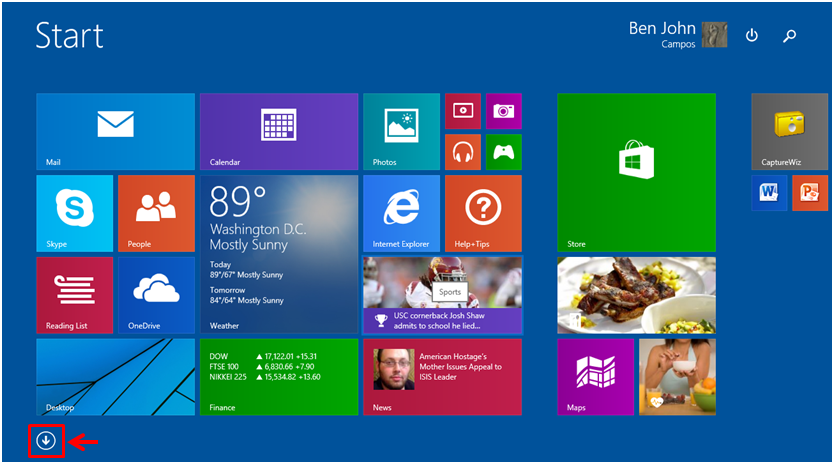This screenshot has height=463, width=833.
Task: Launch Skype from its tile
Action: [x=74, y=213]
